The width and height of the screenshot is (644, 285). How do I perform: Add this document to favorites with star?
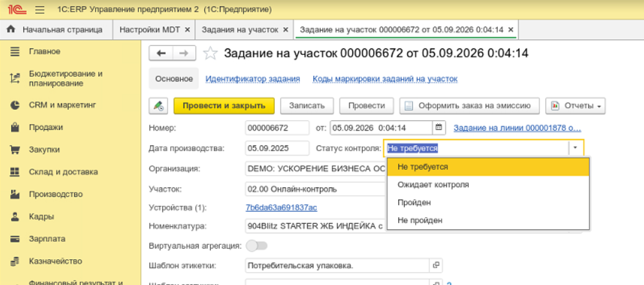[210, 53]
